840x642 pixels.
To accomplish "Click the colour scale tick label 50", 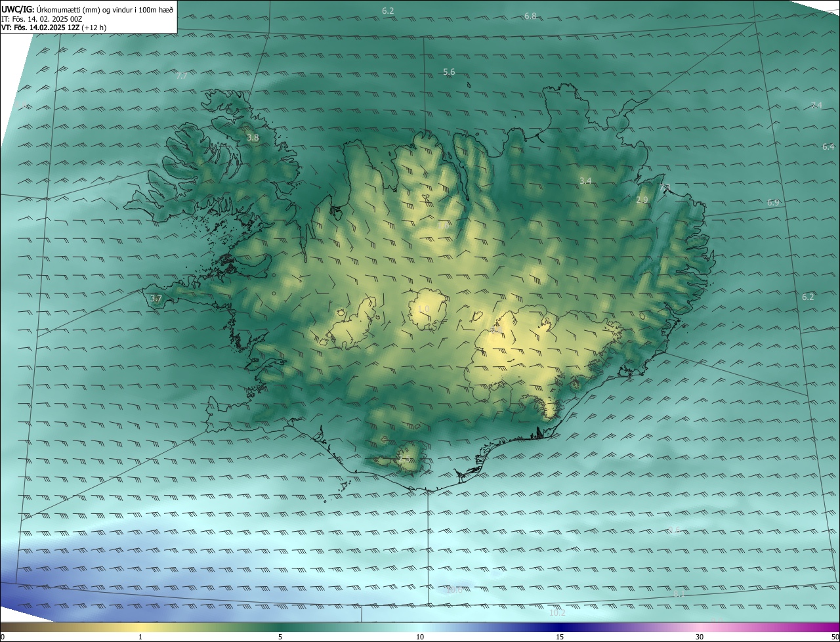I will [835, 637].
